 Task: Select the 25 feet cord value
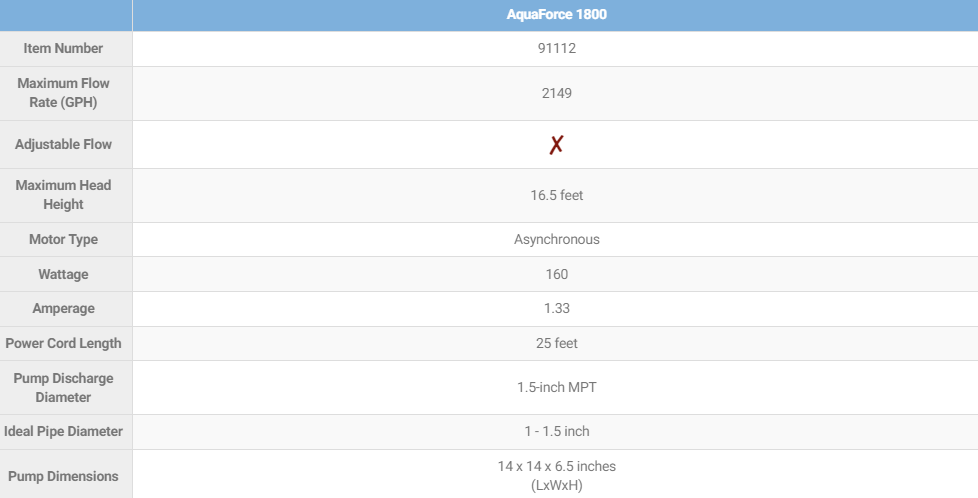556,343
